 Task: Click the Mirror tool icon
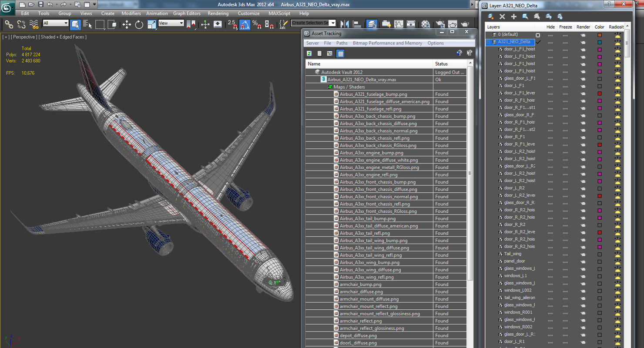coord(345,24)
